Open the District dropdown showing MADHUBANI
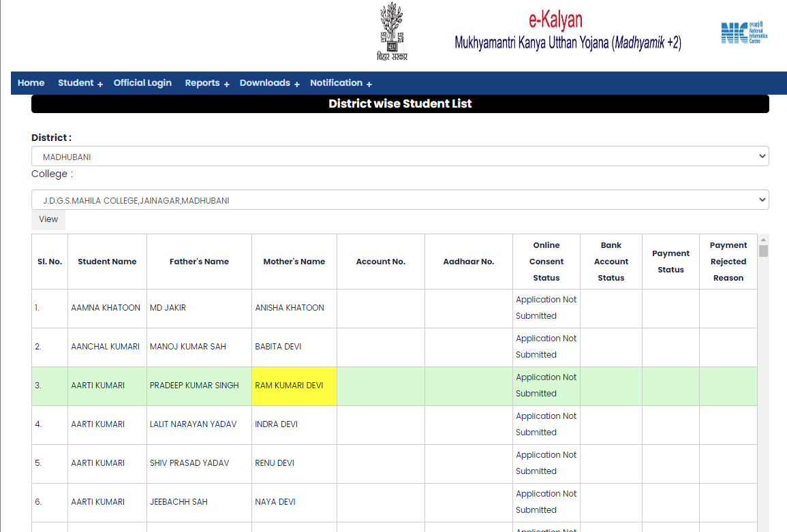The image size is (787, 532). tap(400, 157)
